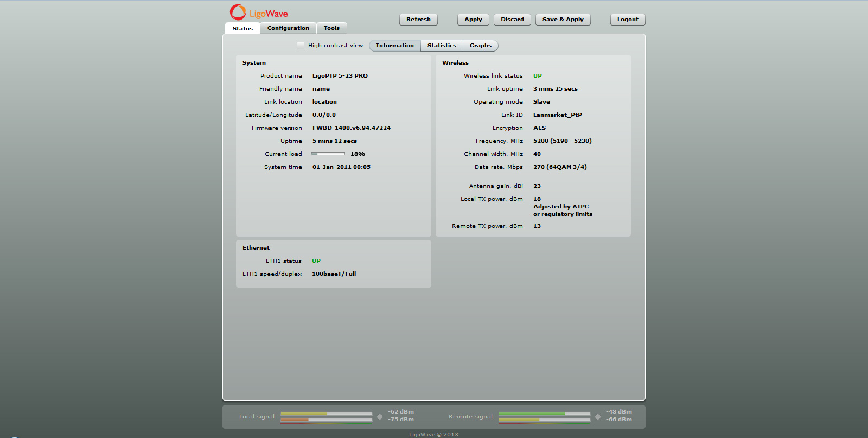Enable the High contrast view checkbox
The width and height of the screenshot is (868, 438).
pos(301,46)
